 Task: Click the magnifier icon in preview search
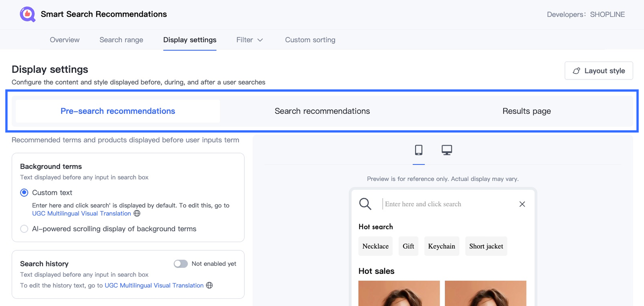tap(365, 204)
